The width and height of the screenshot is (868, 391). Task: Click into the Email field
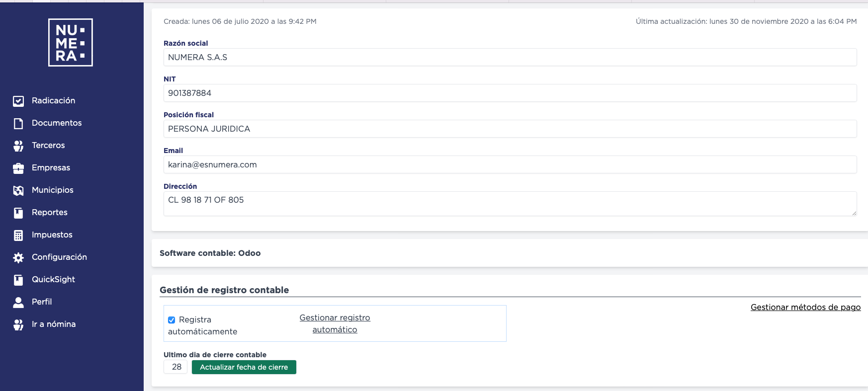click(x=510, y=164)
